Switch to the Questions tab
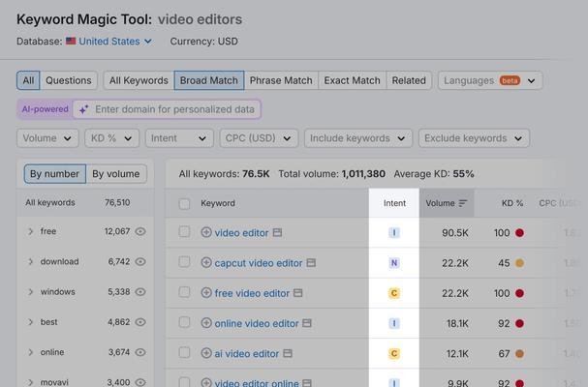Viewport: 588px width, 387px height. (68, 80)
